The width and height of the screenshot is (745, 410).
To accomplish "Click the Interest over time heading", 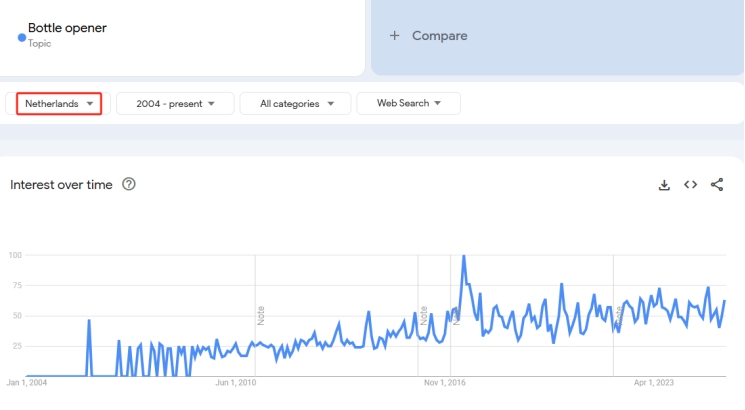I will [x=61, y=185].
